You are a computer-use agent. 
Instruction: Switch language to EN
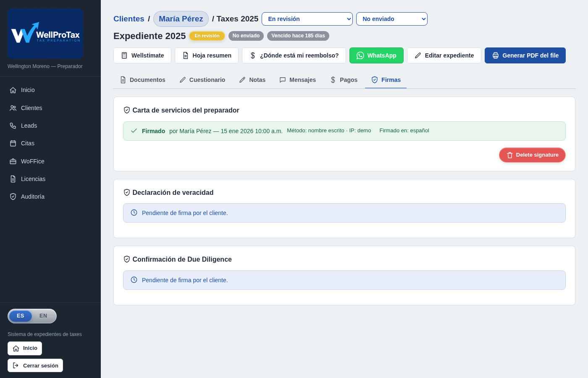click(x=43, y=316)
